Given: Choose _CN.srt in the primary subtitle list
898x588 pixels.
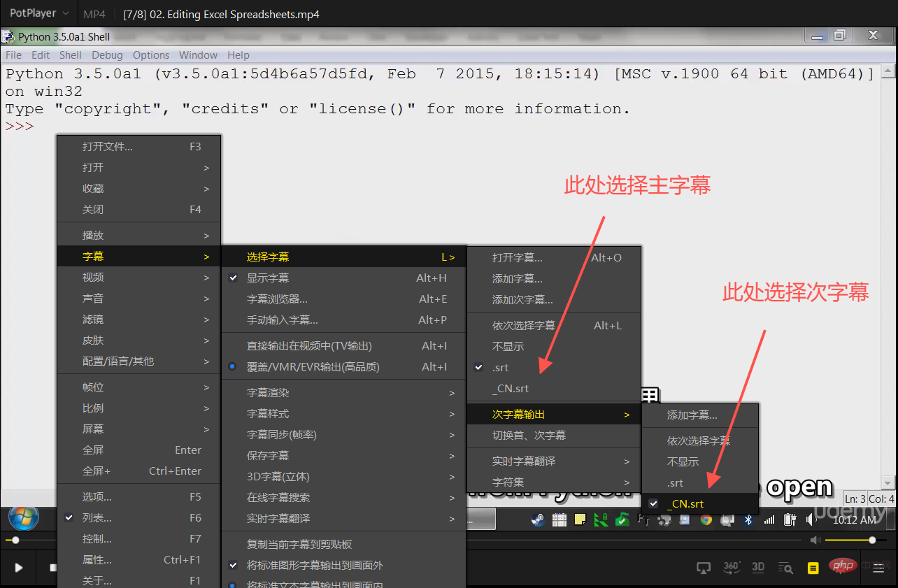Looking at the screenshot, I should click(554, 388).
